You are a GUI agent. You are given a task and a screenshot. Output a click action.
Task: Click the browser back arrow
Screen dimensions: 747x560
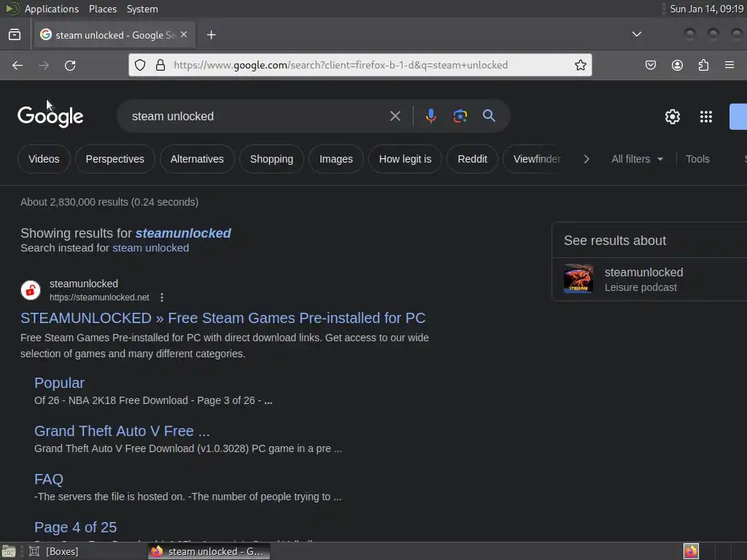(18, 65)
